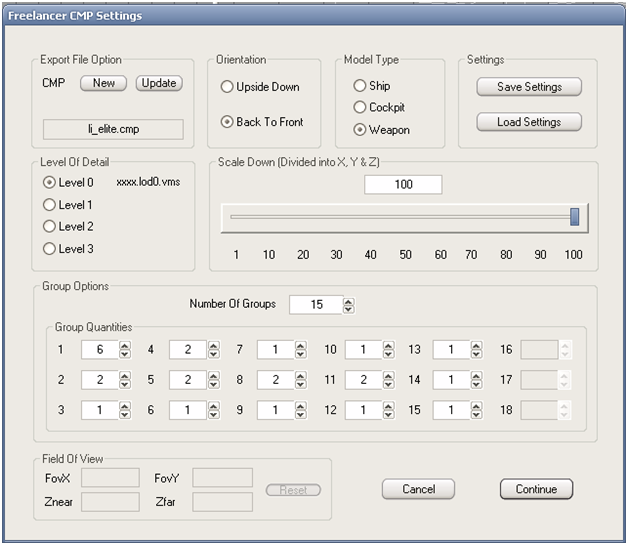Viewport: 628px width, 545px height.
Task: Increase group 15 quantity with up arrow
Action: point(477,406)
